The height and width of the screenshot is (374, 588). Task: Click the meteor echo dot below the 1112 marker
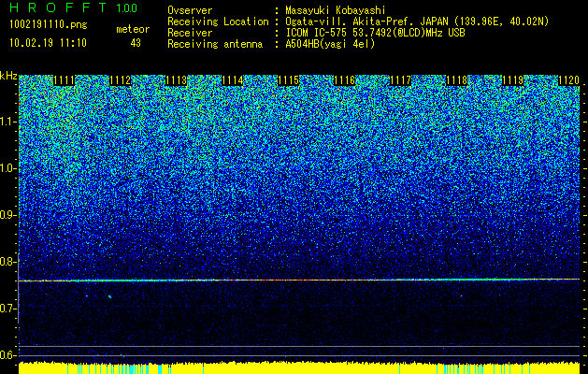[x=110, y=296]
